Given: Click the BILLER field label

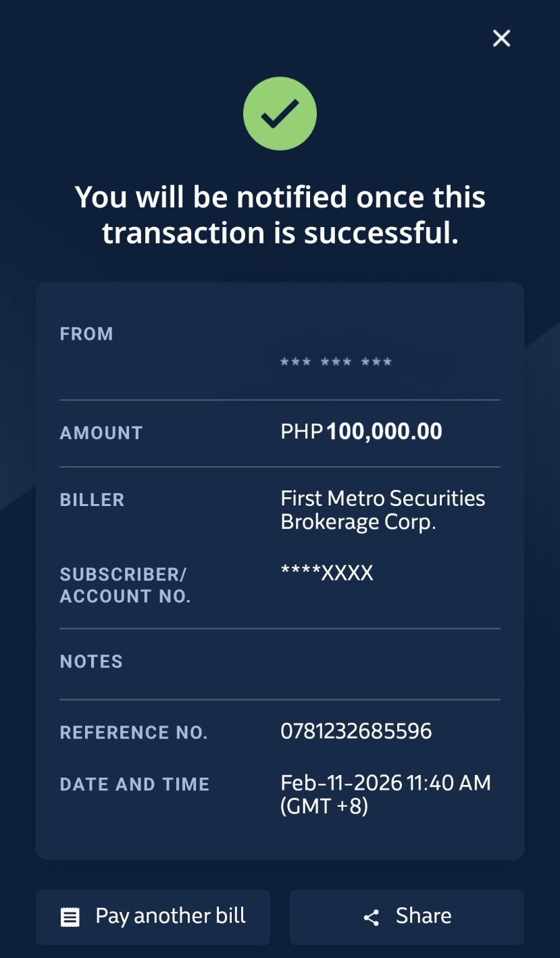Looking at the screenshot, I should click(x=92, y=500).
